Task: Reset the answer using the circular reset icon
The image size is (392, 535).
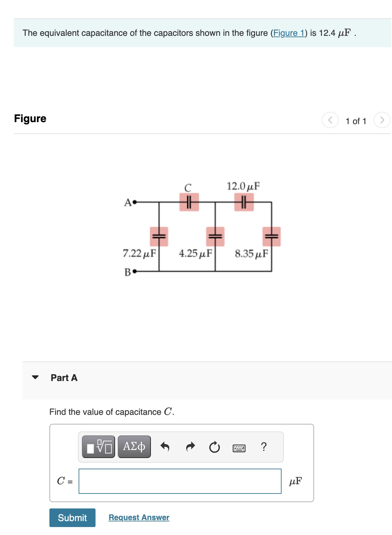Action: 215,447
